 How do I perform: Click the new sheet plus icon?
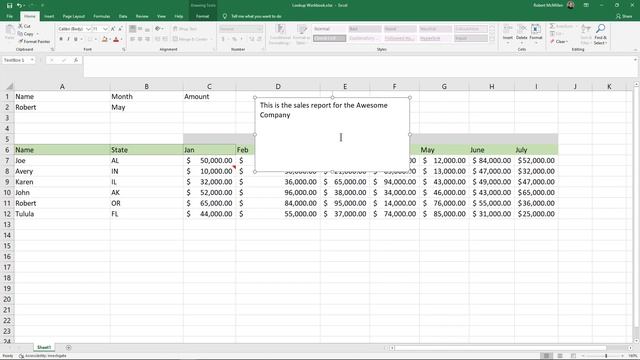tap(69, 348)
